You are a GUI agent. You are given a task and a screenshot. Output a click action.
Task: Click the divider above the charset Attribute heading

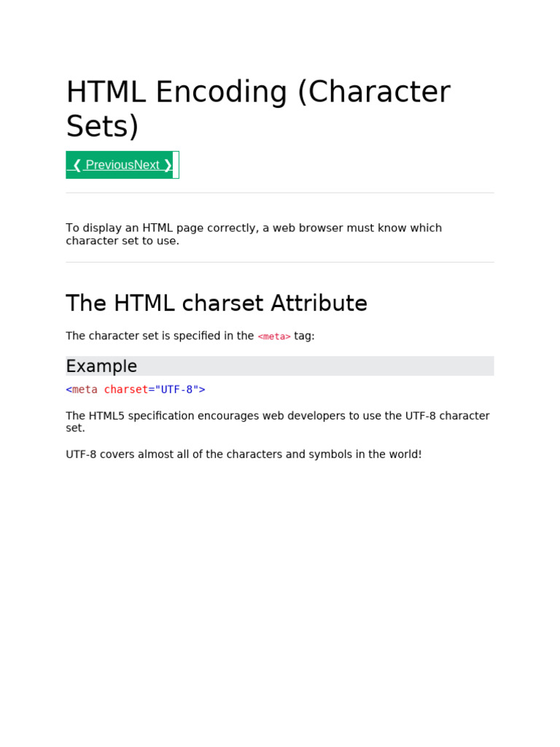click(279, 263)
